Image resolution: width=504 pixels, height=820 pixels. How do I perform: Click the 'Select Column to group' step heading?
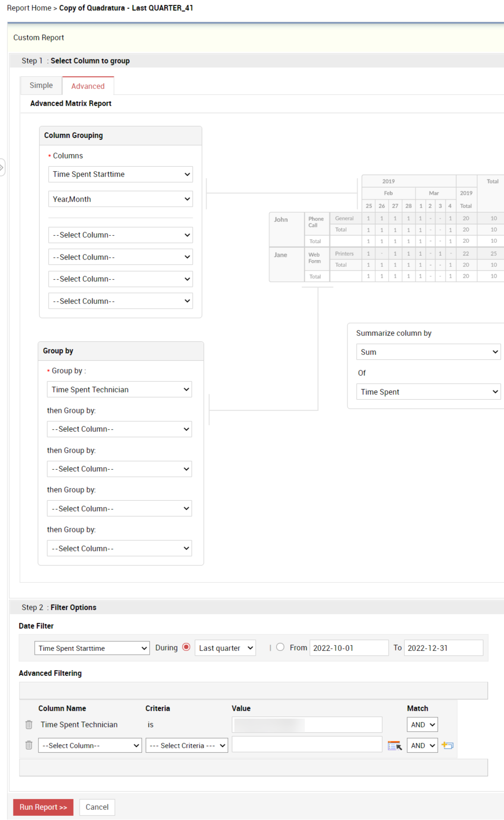[x=90, y=61]
